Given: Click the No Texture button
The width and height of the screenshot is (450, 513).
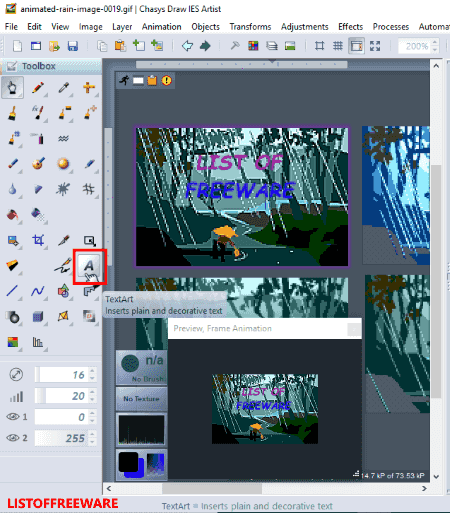Looking at the screenshot, I should pos(142,399).
